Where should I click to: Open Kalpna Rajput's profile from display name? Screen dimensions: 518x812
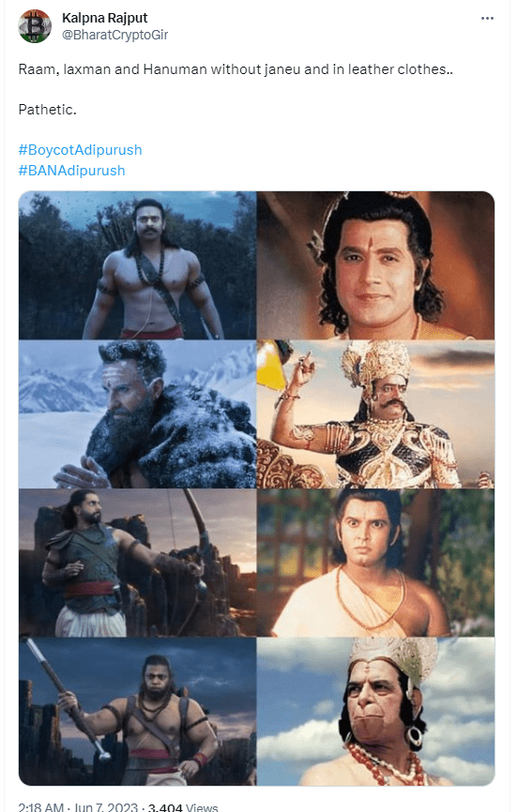(x=105, y=18)
